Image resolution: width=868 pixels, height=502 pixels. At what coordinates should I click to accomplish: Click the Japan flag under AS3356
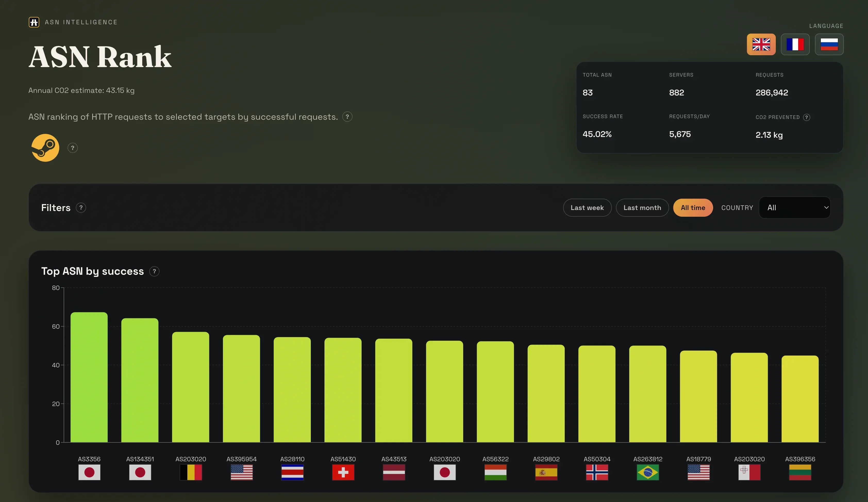tap(89, 473)
